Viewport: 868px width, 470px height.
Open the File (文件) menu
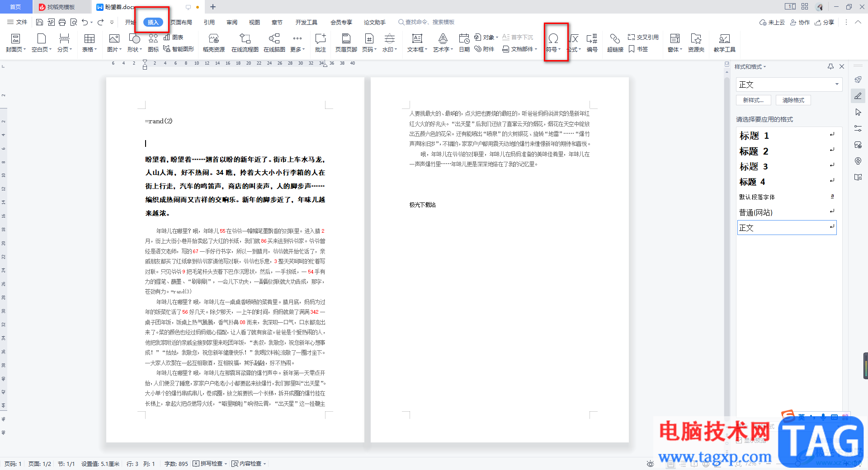[x=17, y=22]
